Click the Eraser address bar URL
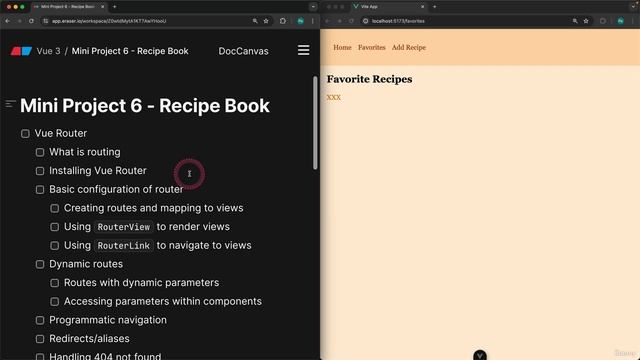Viewport: 640px width, 360px height. pos(109,21)
